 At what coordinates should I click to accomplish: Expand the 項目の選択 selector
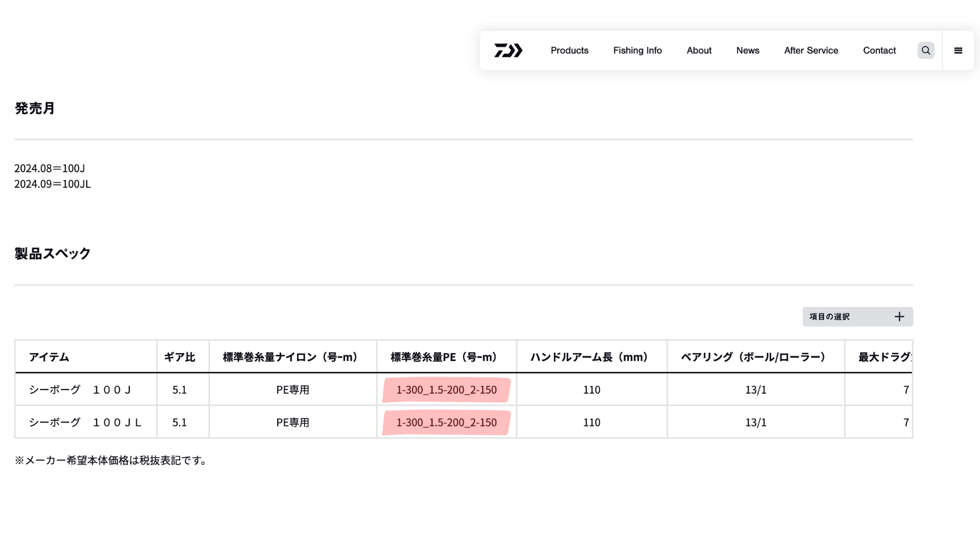858,317
